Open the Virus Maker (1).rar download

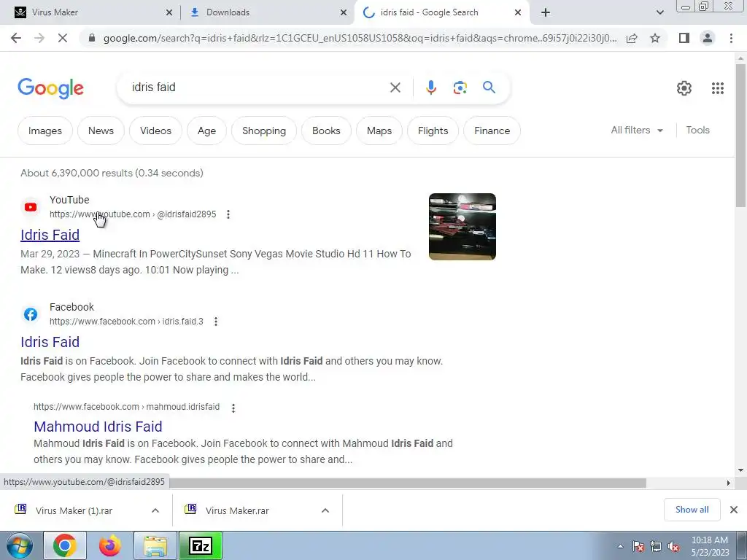click(x=74, y=510)
